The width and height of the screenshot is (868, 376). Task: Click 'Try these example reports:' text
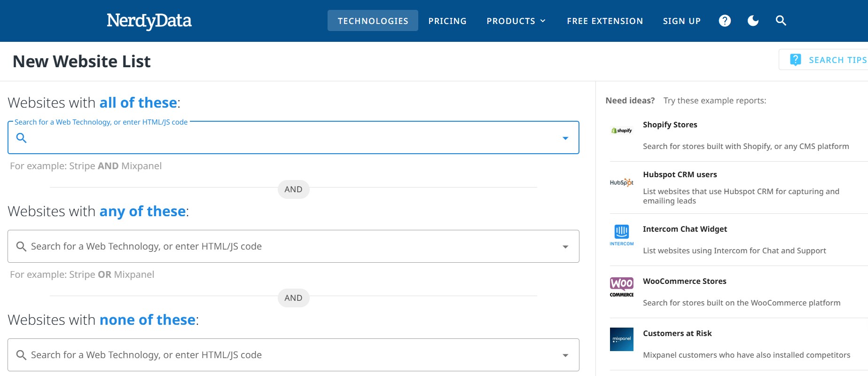click(x=715, y=101)
